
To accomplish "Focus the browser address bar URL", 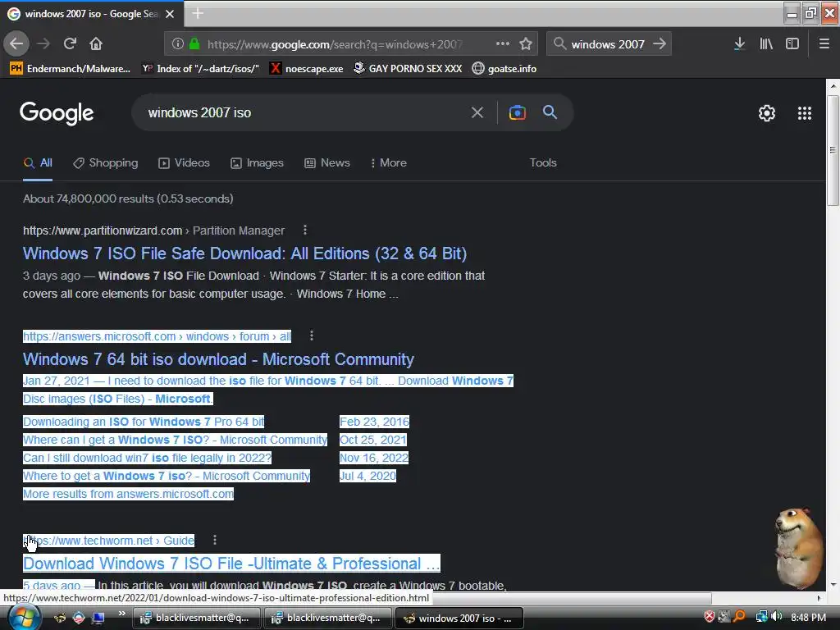I will click(335, 44).
